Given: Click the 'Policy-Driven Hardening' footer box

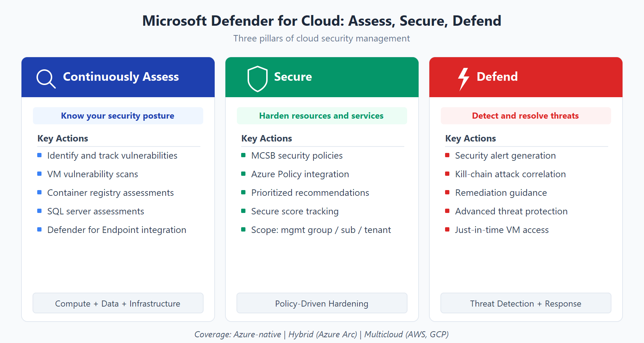Looking at the screenshot, I should pyautogui.click(x=322, y=303).
